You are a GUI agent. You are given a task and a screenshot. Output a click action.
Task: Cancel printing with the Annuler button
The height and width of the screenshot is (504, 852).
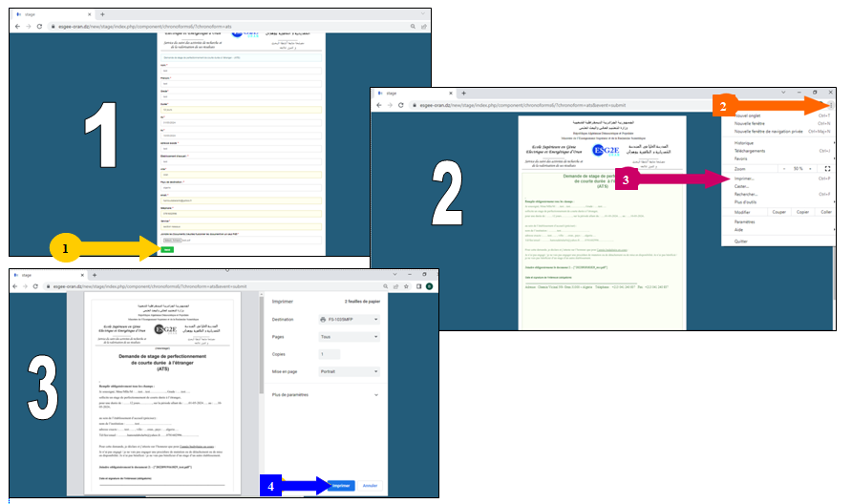pyautogui.click(x=371, y=486)
